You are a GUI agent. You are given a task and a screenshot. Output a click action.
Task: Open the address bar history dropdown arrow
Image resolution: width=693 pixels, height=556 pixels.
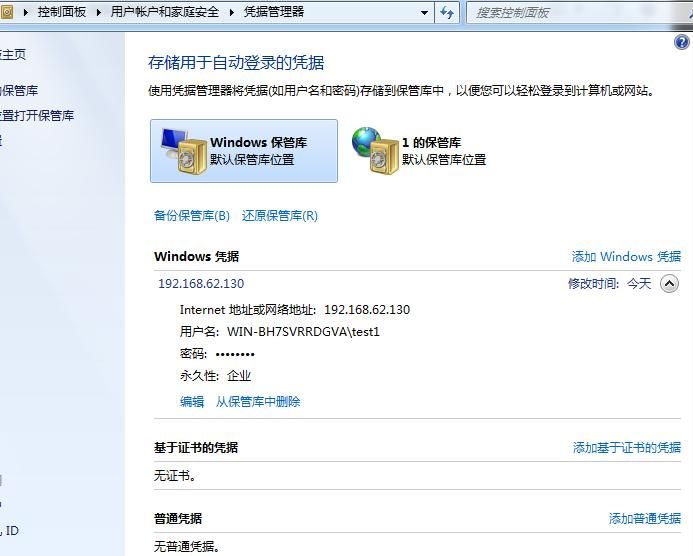coord(424,12)
